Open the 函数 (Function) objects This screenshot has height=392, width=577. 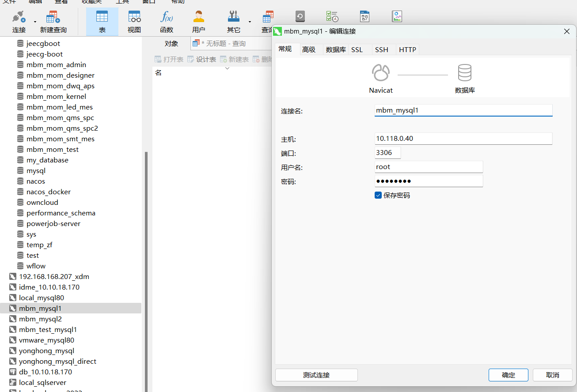coord(167,22)
